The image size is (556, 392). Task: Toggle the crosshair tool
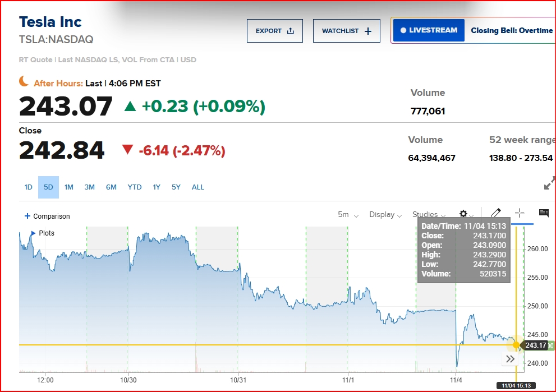coord(520,213)
